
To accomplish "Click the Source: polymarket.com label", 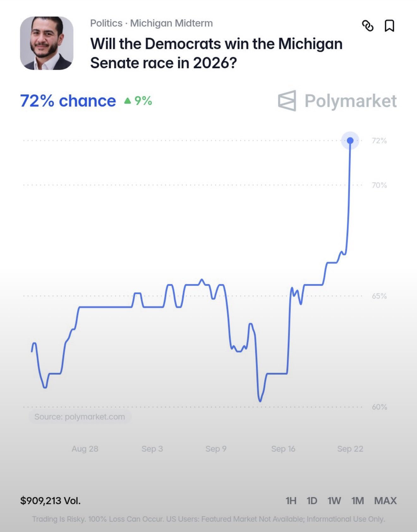I will tap(80, 417).
